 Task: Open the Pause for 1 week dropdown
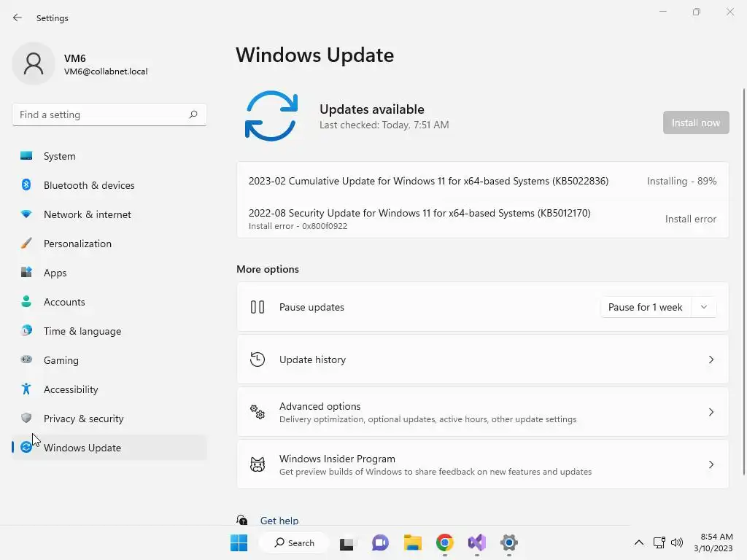pyautogui.click(x=659, y=307)
